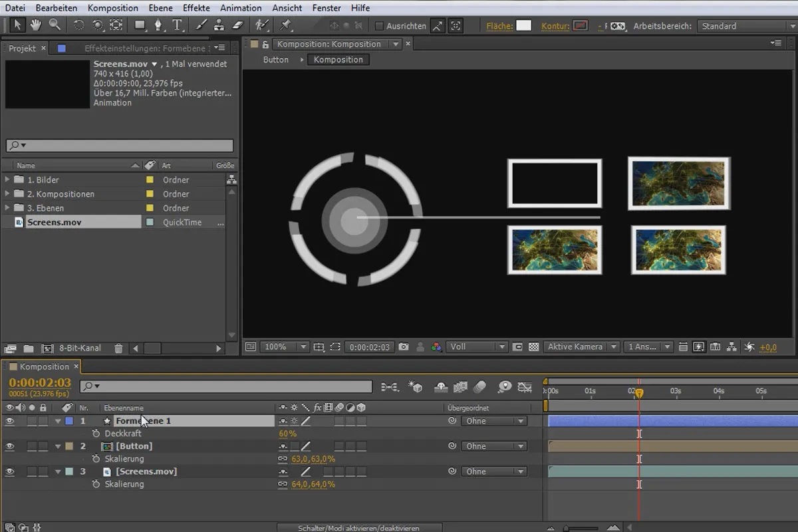Image resolution: width=798 pixels, height=532 pixels.
Task: Toggle stopwatch for Screens.mov Skalierung
Action: tap(96, 484)
